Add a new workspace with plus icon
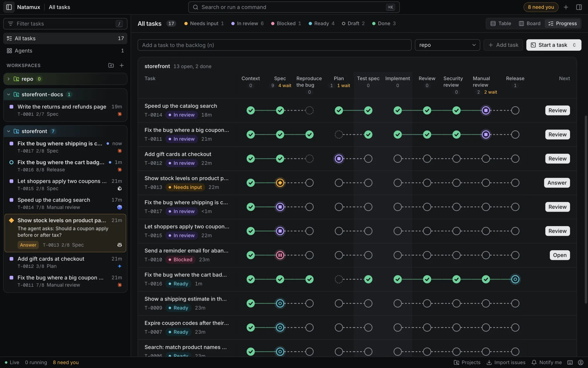The height and width of the screenshot is (368, 588). 122,65
